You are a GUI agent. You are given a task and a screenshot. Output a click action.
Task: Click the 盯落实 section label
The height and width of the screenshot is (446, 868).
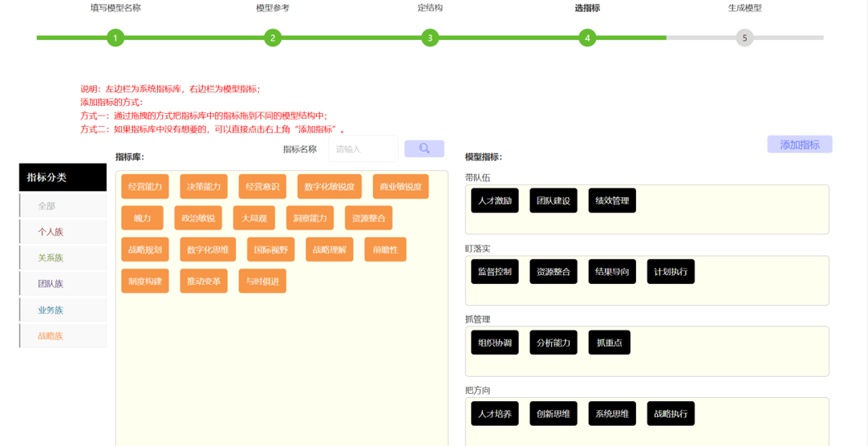[477, 249]
